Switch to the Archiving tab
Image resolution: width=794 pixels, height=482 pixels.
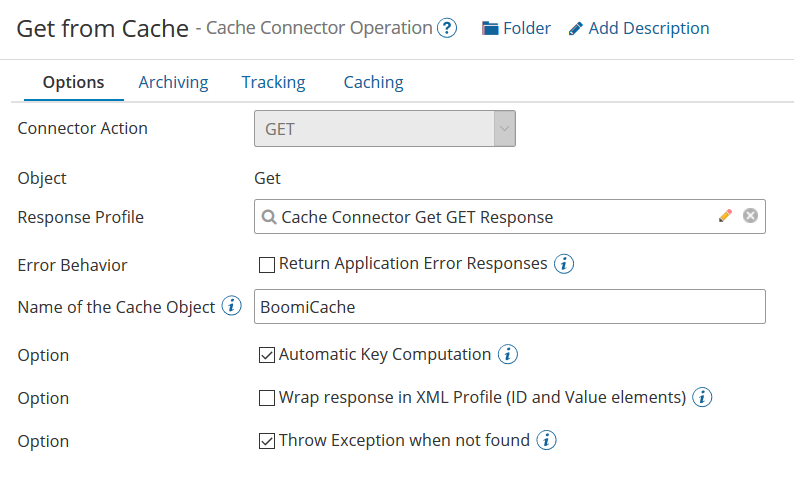(173, 82)
